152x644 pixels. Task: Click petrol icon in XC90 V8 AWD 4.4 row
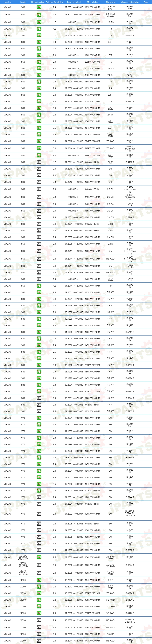coord(39,613)
